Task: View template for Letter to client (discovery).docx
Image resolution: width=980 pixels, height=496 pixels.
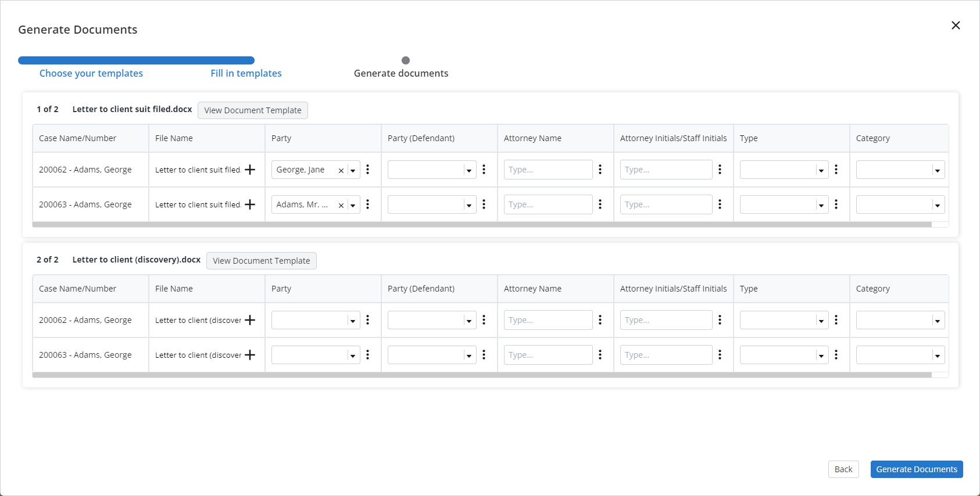Action: (262, 261)
